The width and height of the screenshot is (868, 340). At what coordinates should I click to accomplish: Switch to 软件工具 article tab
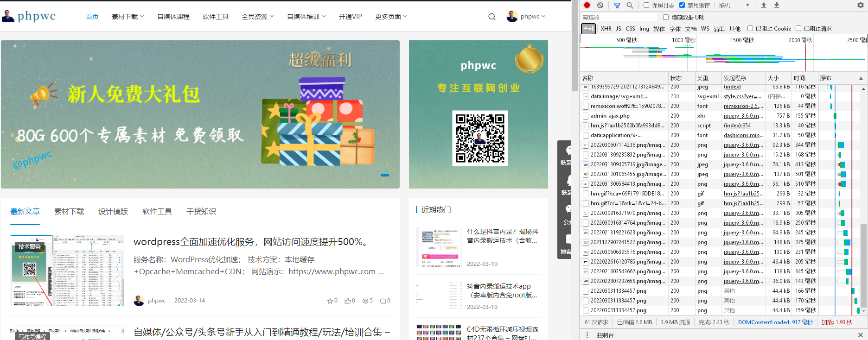[157, 212]
